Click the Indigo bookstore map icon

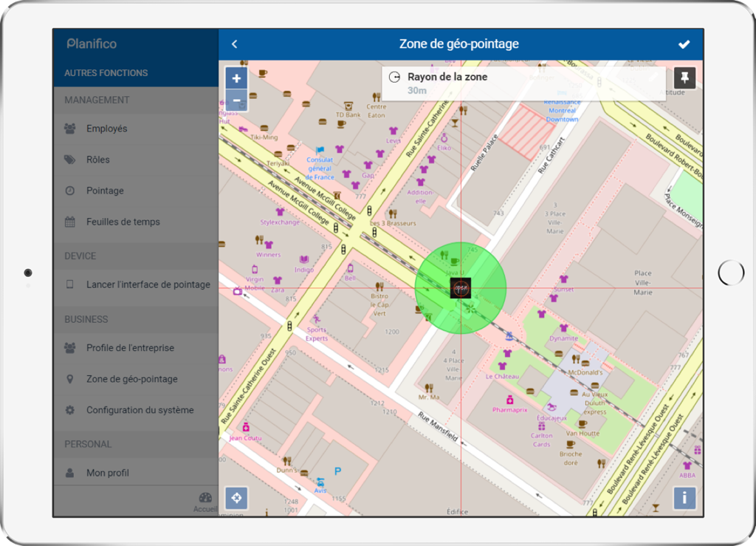click(303, 259)
